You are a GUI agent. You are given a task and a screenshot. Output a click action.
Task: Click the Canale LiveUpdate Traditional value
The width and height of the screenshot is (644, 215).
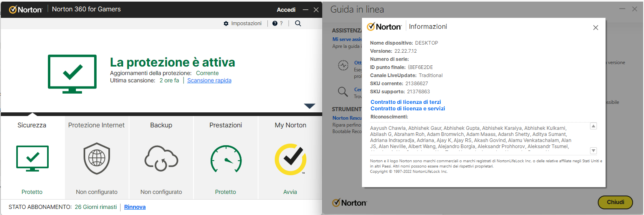pyautogui.click(x=431, y=75)
